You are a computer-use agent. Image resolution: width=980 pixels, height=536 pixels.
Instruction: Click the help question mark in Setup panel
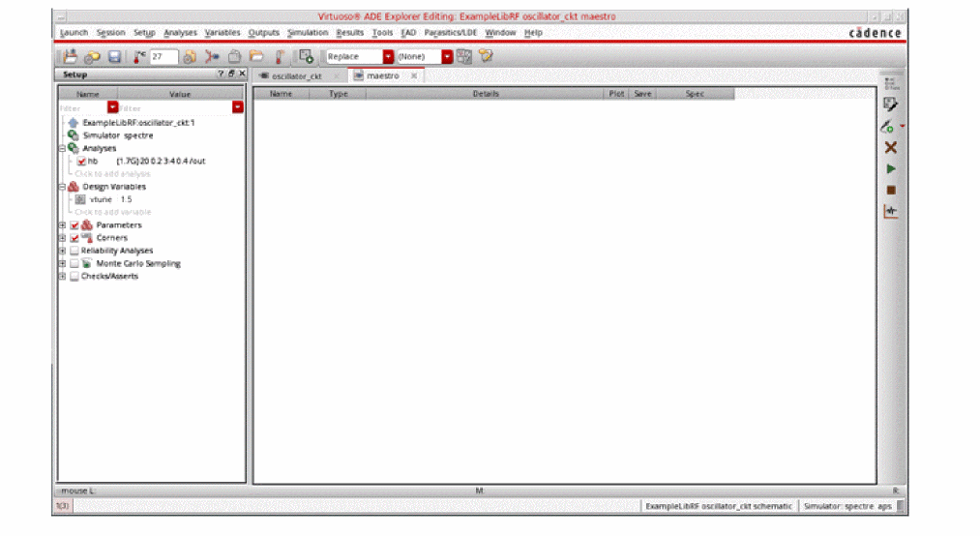(x=221, y=74)
